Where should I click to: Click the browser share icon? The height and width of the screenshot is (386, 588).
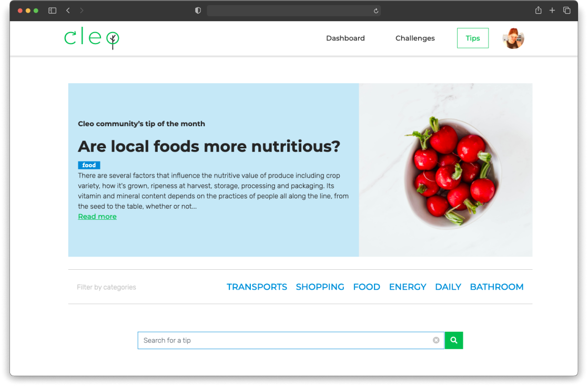coord(538,11)
